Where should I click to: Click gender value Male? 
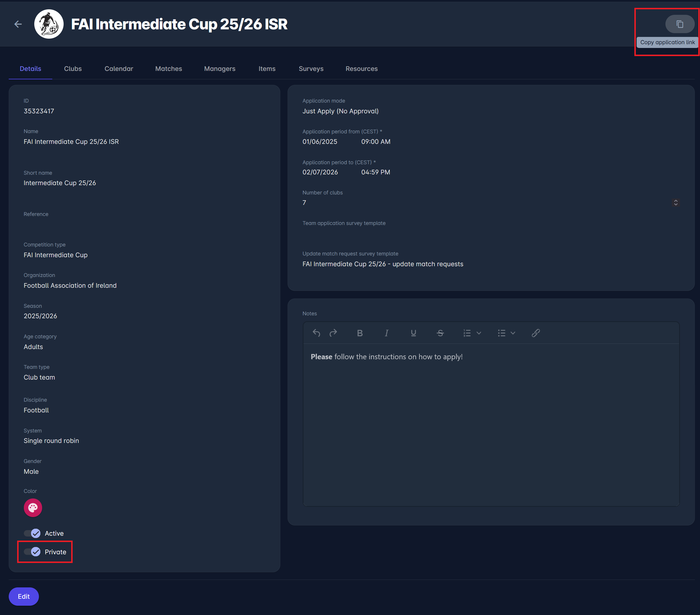(31, 471)
